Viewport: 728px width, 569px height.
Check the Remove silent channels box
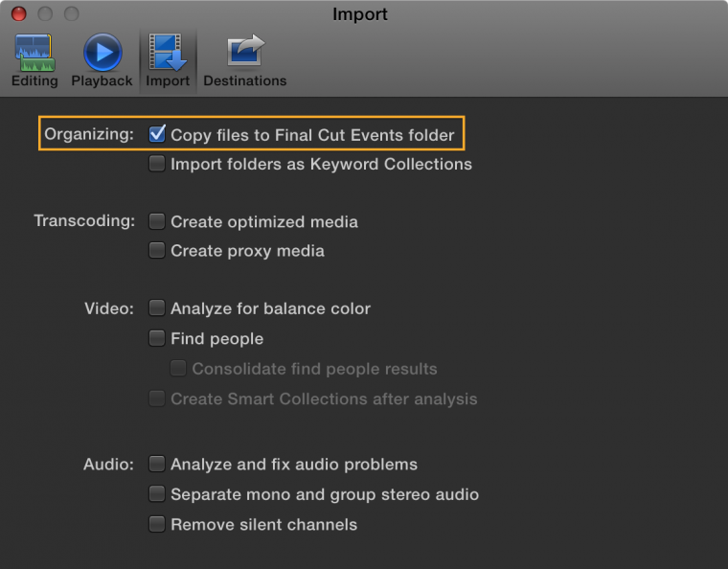point(157,524)
